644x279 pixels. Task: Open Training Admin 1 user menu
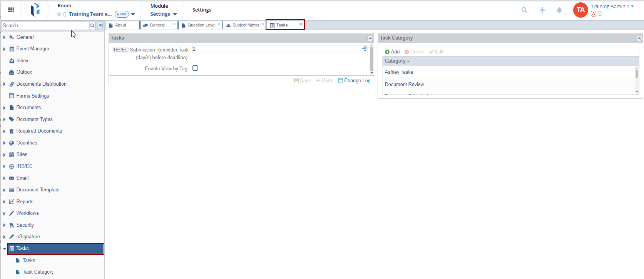click(x=612, y=7)
